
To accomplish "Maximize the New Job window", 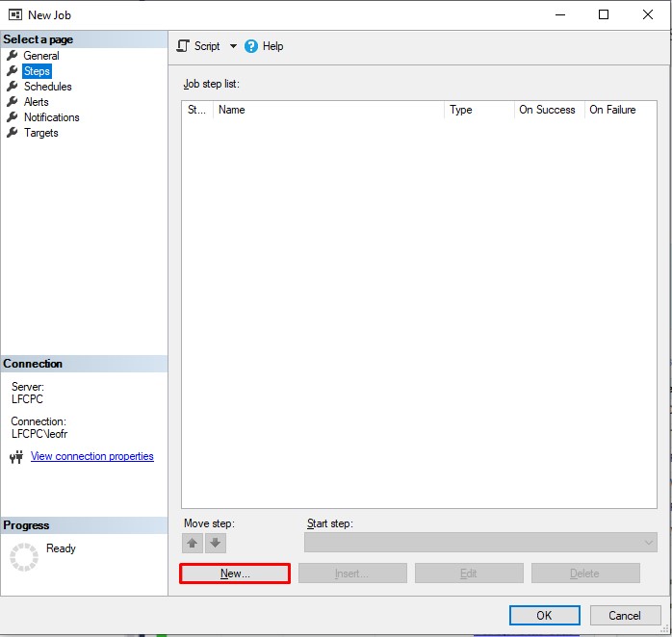I will (x=604, y=15).
